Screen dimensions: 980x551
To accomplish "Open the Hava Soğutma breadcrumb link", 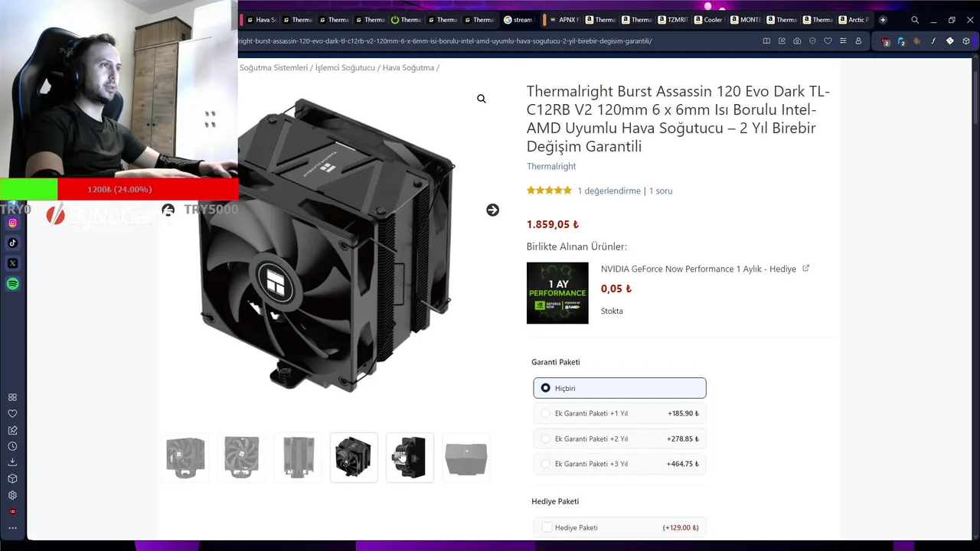I will click(408, 67).
